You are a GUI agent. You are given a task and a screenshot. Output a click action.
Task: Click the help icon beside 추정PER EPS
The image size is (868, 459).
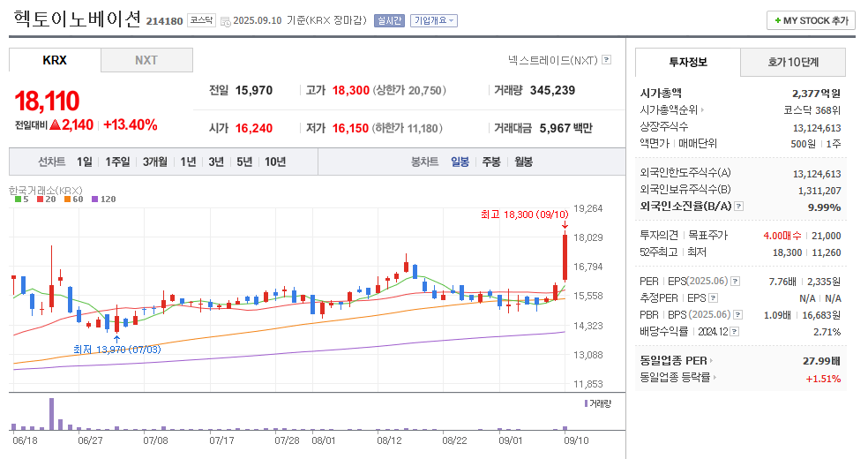[x=713, y=297]
